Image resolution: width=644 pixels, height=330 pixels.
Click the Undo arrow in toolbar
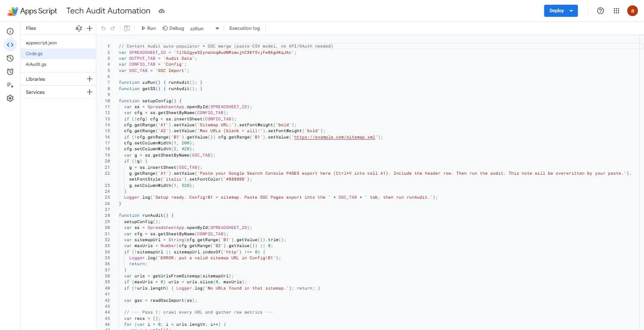pos(103,28)
